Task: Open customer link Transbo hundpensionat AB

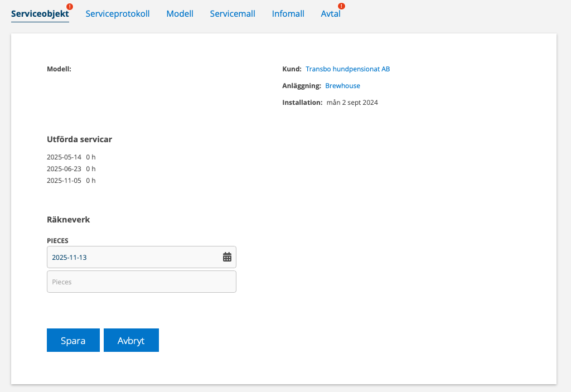Action: (347, 69)
